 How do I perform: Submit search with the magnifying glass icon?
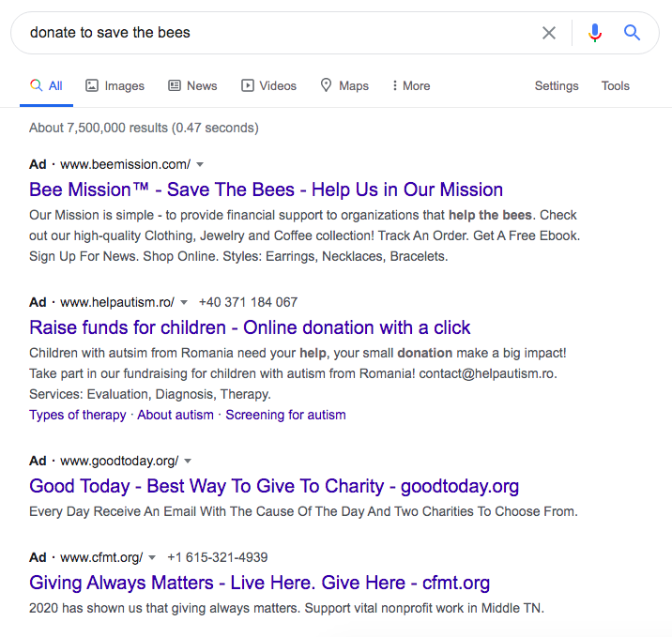click(x=633, y=33)
